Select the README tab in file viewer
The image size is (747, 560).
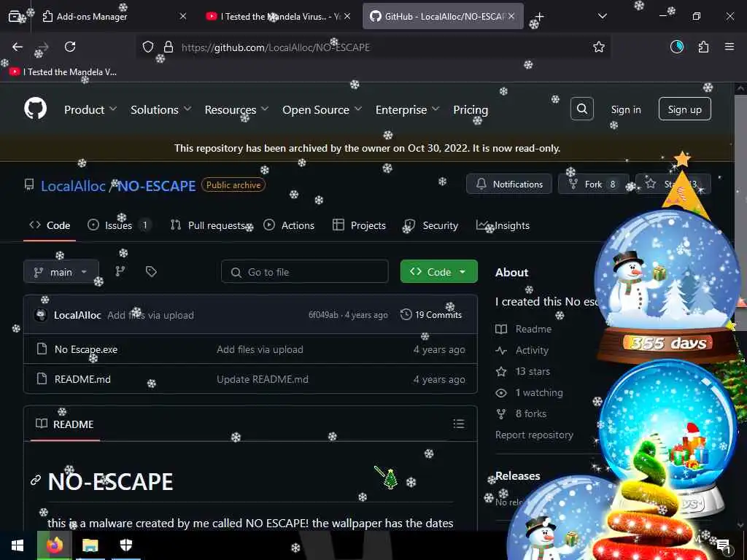pyautogui.click(x=65, y=424)
